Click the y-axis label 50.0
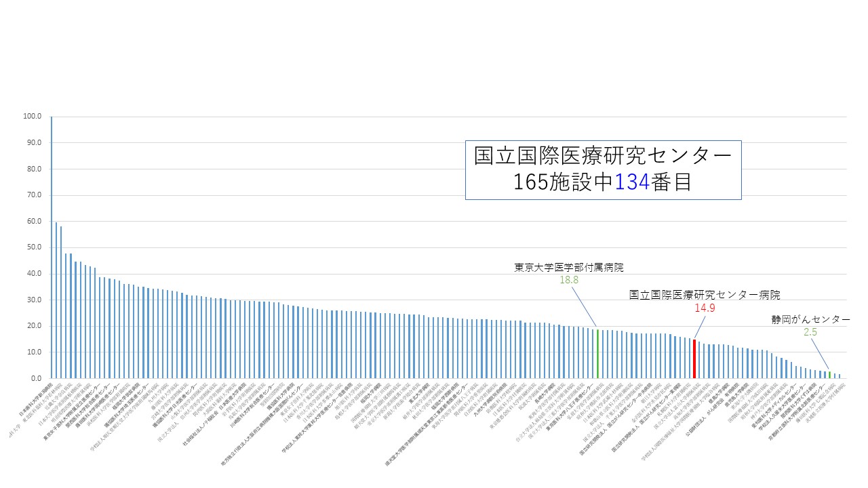The image size is (868, 488). (35, 247)
